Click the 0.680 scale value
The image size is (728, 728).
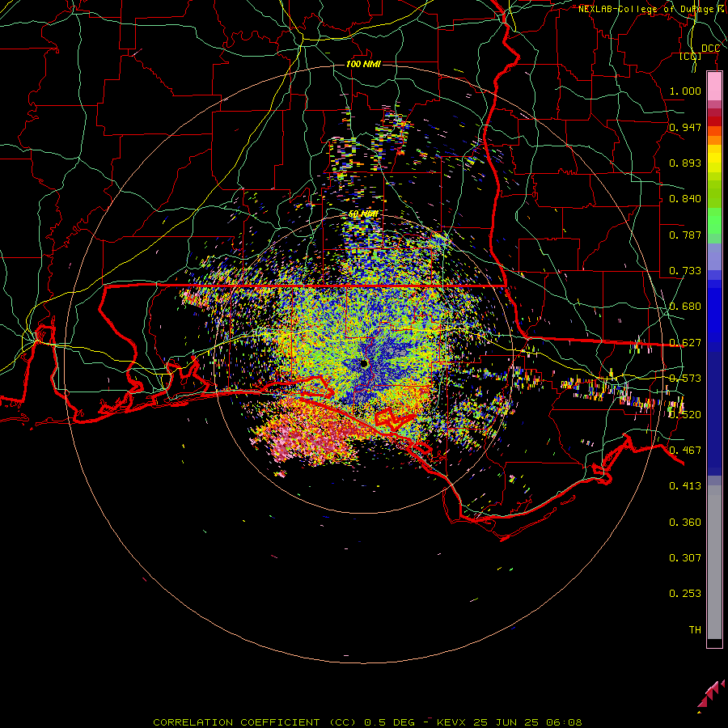pos(685,307)
